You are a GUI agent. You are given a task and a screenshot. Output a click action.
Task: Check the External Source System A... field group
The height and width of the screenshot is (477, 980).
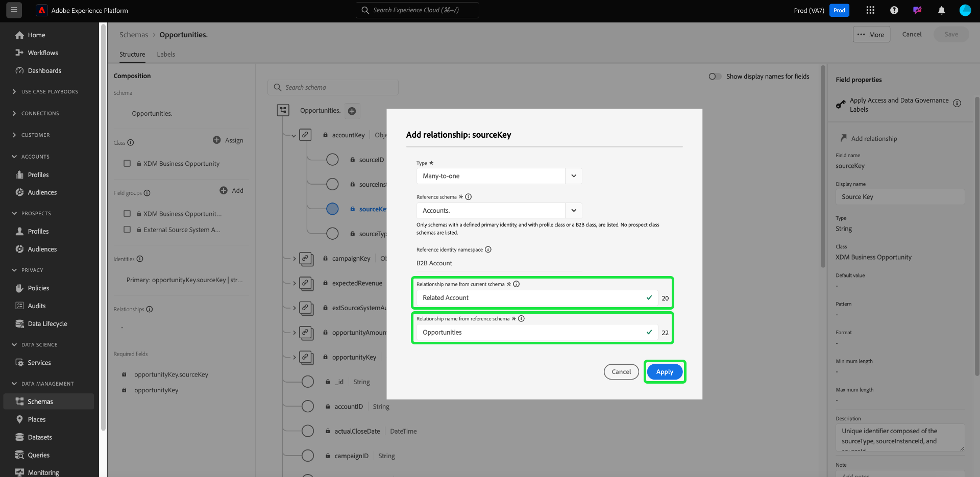[127, 230]
